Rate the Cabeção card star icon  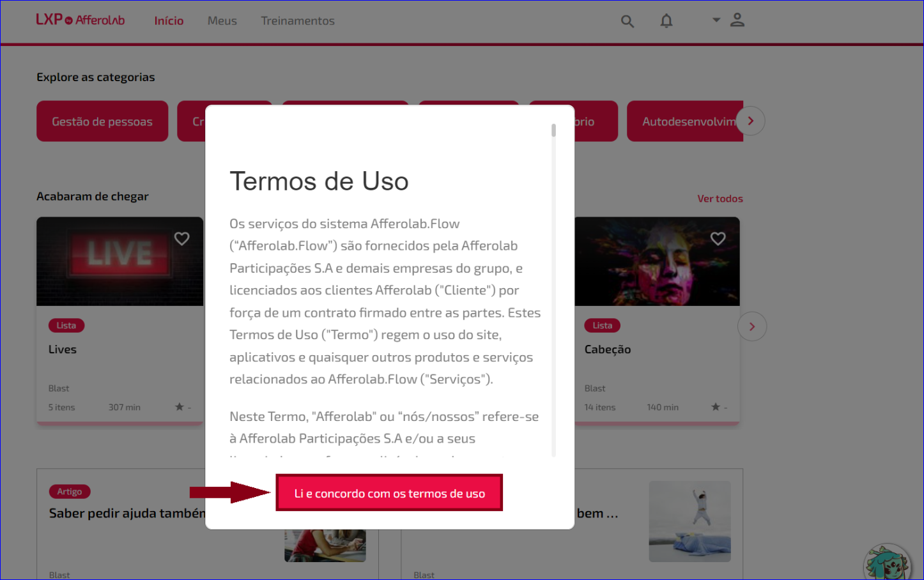click(x=715, y=407)
